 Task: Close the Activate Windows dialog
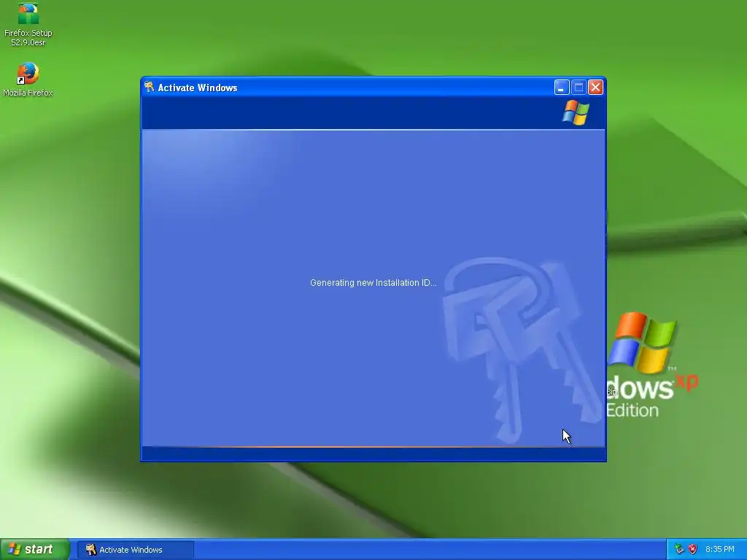click(x=595, y=87)
